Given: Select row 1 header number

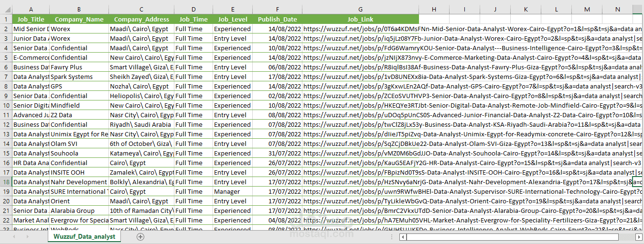Looking at the screenshot, I should click(x=6, y=19).
